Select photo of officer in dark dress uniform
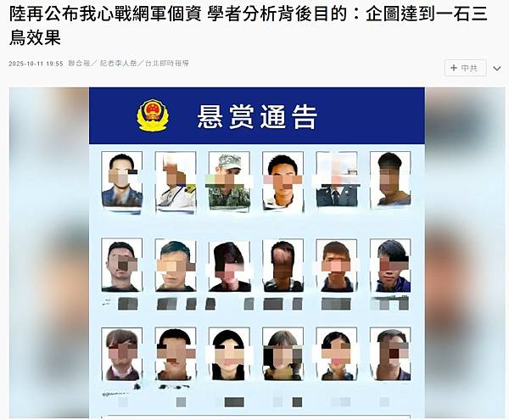 point(337,180)
